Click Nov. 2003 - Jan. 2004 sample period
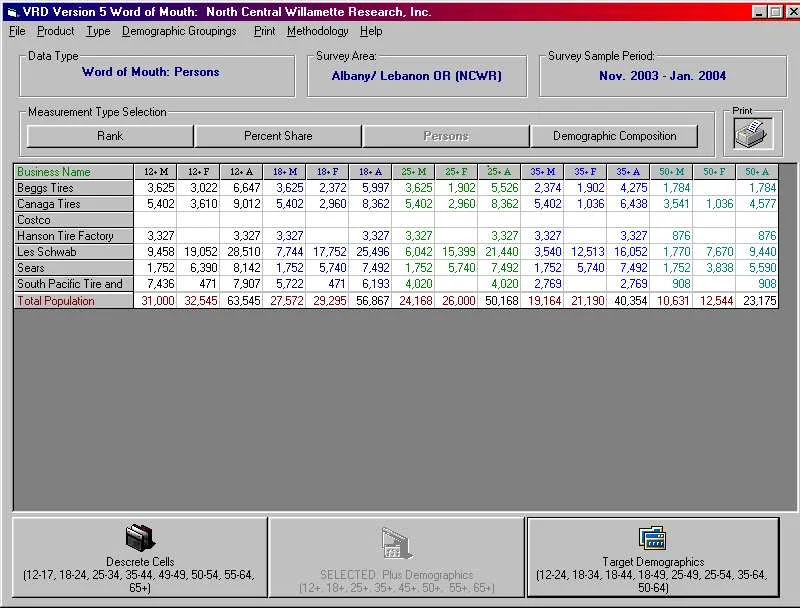Viewport: 800px width, 608px height. [x=662, y=76]
